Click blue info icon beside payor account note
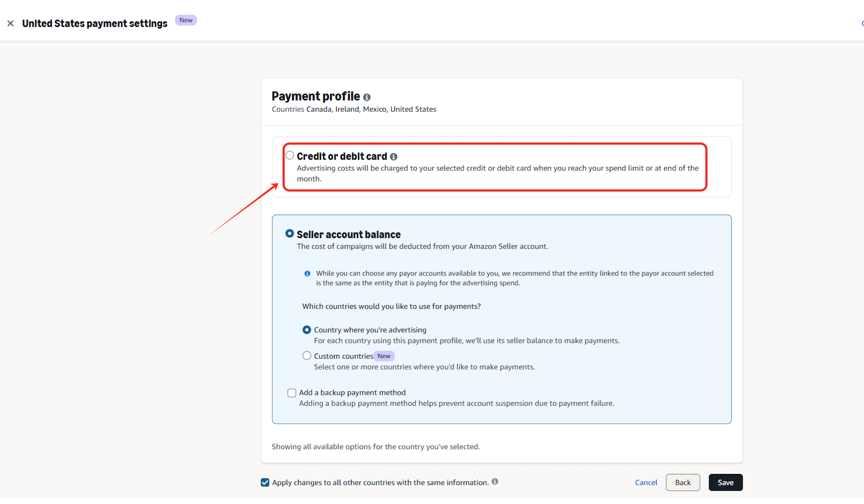864x504 pixels. 307,274
